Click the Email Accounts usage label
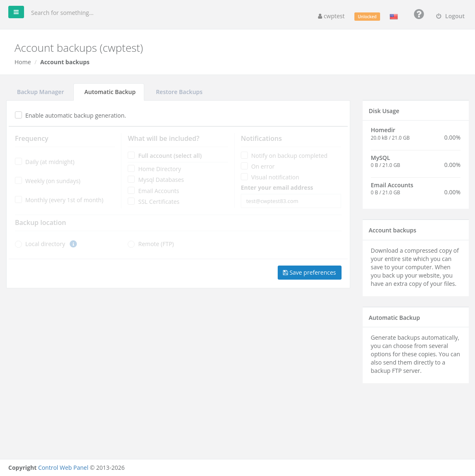The width and height of the screenshot is (475, 476). coord(392,185)
